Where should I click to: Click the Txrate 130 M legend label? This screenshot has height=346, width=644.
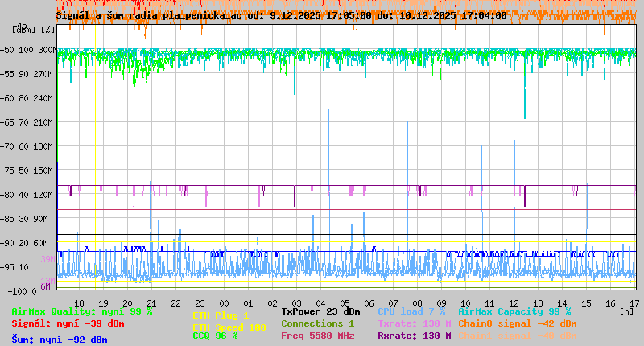414,323
